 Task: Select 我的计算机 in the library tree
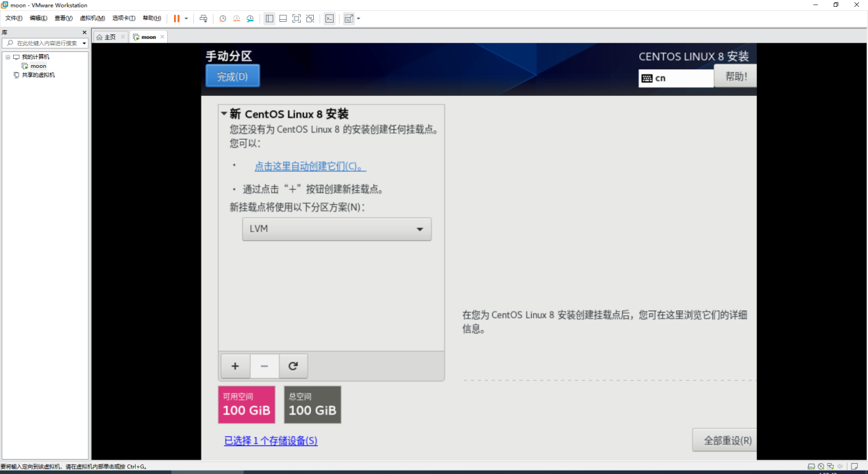pos(36,57)
